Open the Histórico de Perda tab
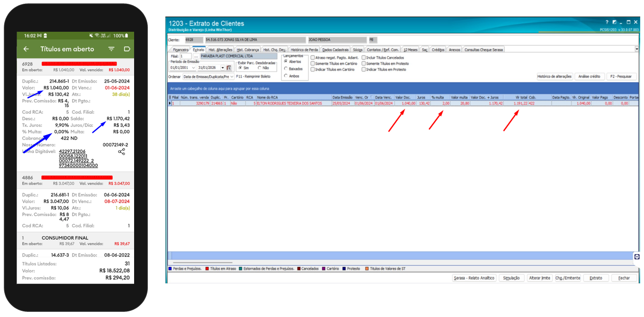The width and height of the screenshot is (644, 317). click(304, 50)
